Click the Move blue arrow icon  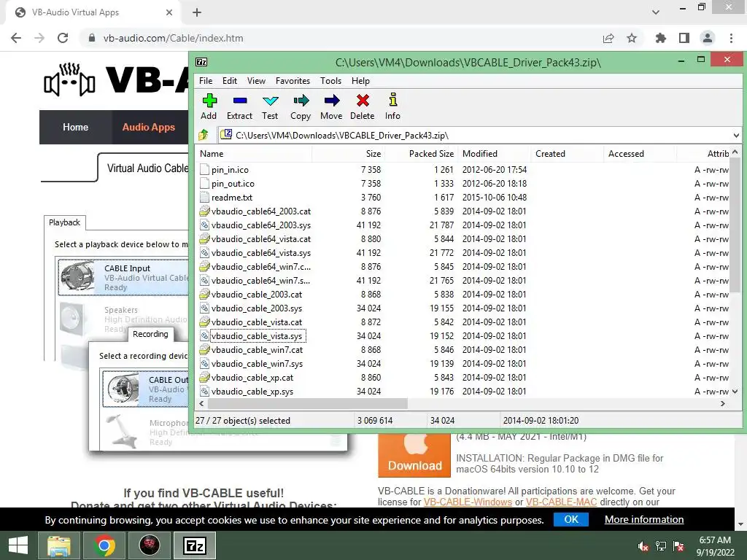332,101
